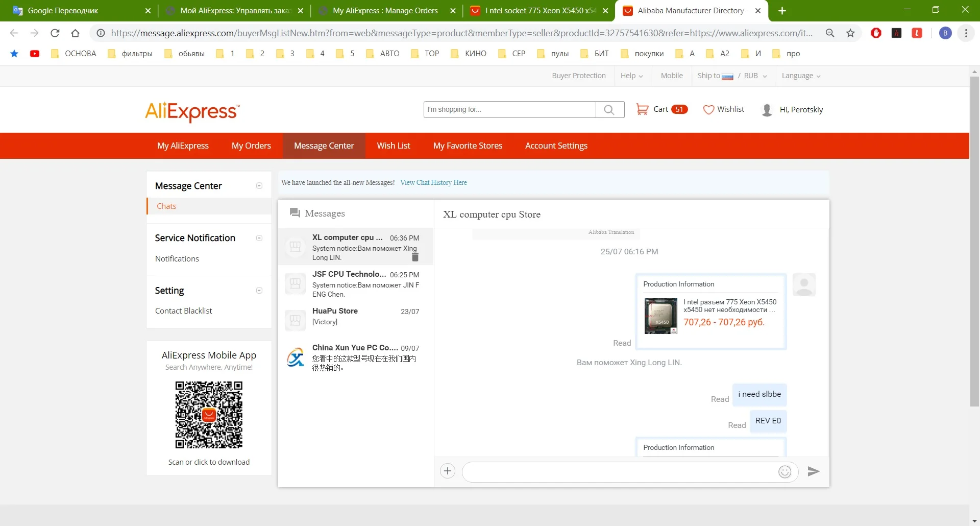The image size is (980, 526).
Task: Open the China Xun Yue PC Co conversation
Action: coord(356,357)
